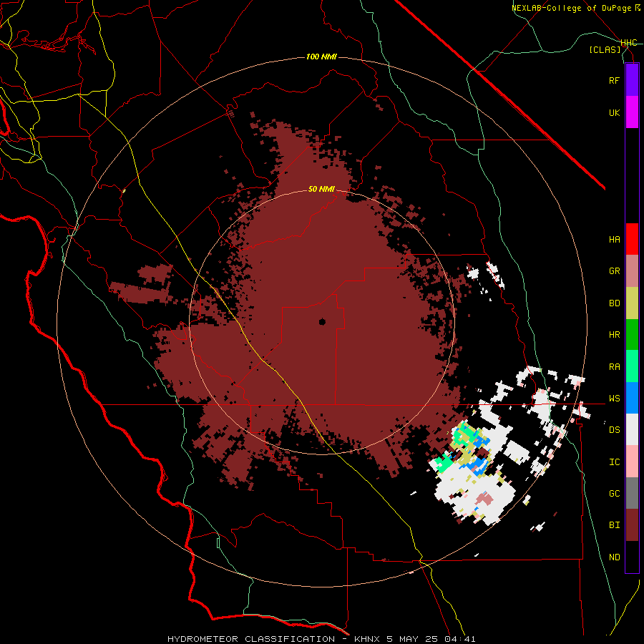Click the GR legend label
644x644 pixels.
click(614, 271)
